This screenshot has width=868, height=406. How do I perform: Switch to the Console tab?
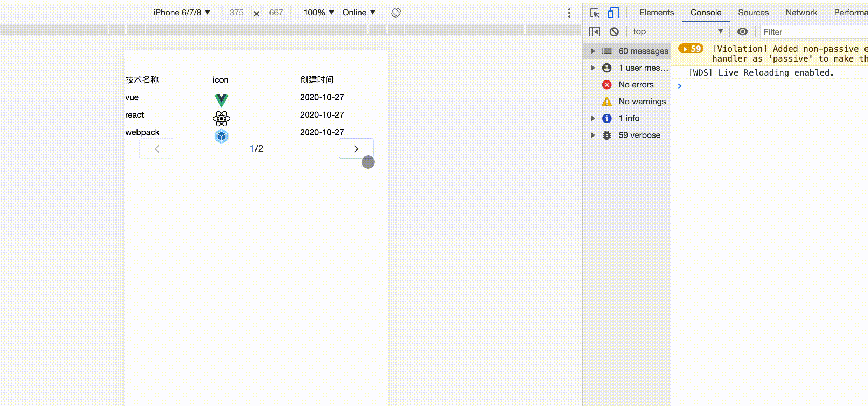706,13
